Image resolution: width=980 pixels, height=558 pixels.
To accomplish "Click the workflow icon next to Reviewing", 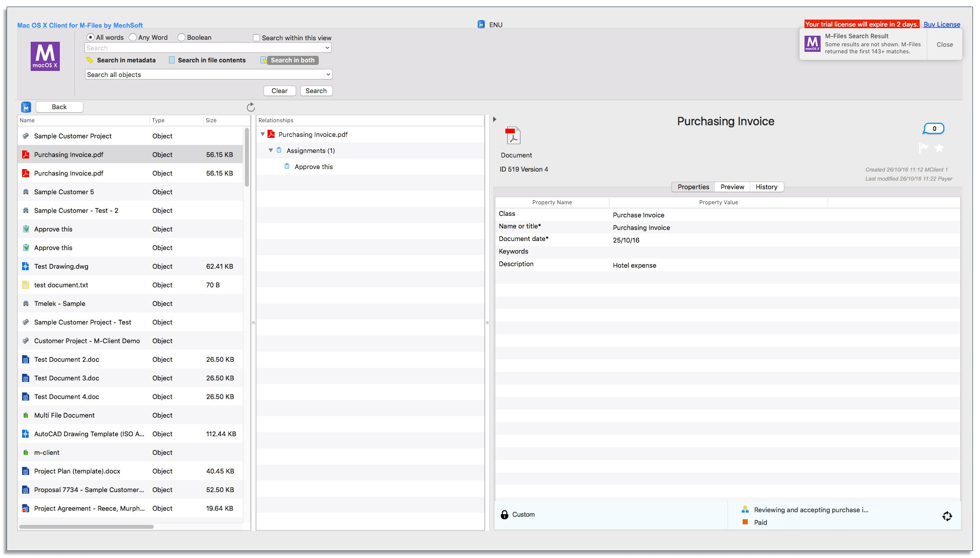I will [745, 510].
